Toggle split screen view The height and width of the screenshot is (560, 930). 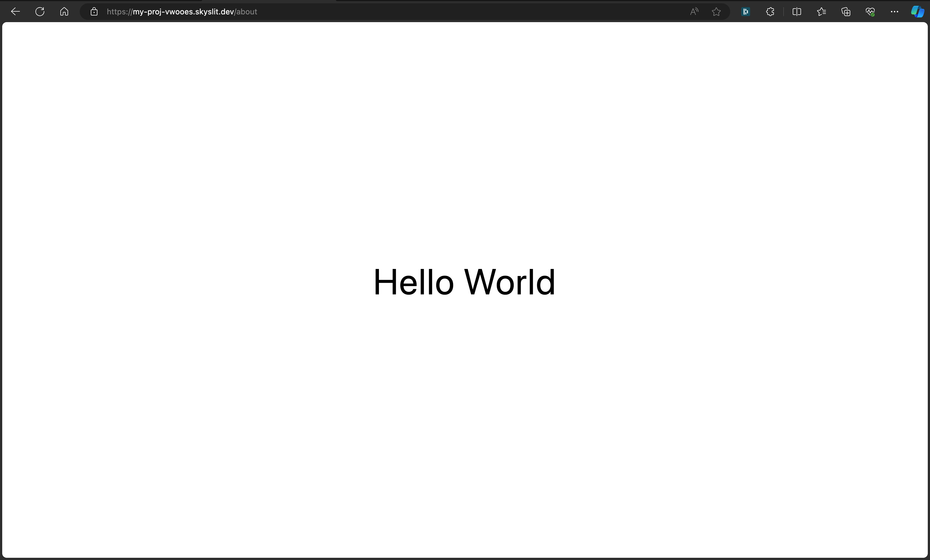coord(797,12)
